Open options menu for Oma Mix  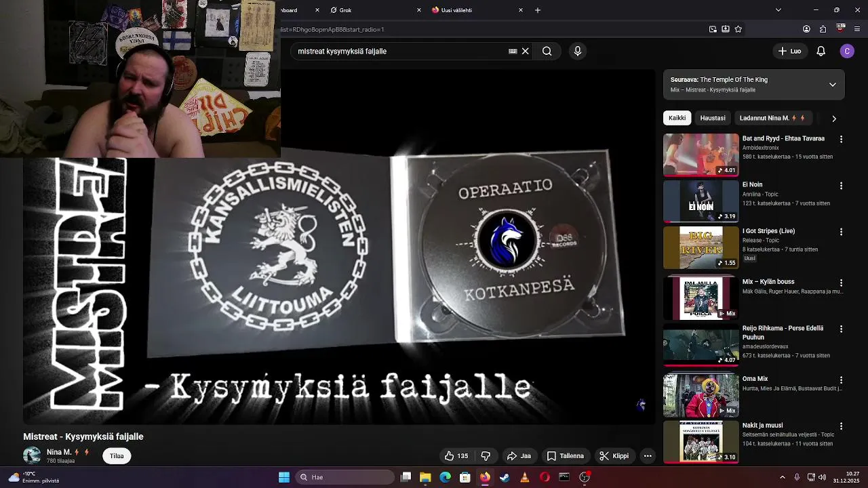[x=841, y=380]
